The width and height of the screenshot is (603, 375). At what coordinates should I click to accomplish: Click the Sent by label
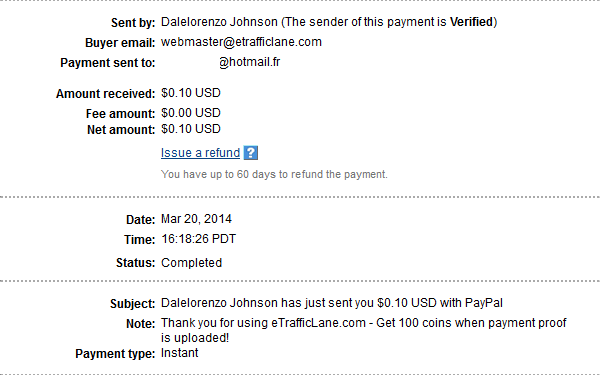(133, 23)
